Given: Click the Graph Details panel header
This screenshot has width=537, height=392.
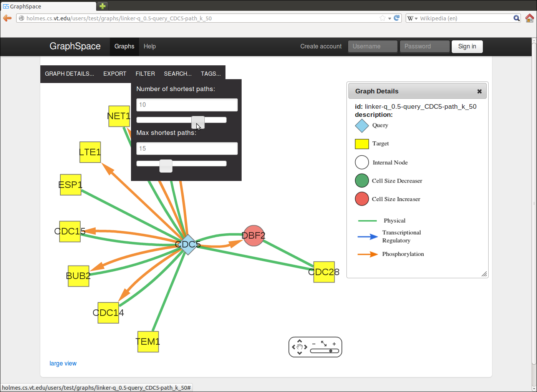Looking at the screenshot, I should [418, 91].
